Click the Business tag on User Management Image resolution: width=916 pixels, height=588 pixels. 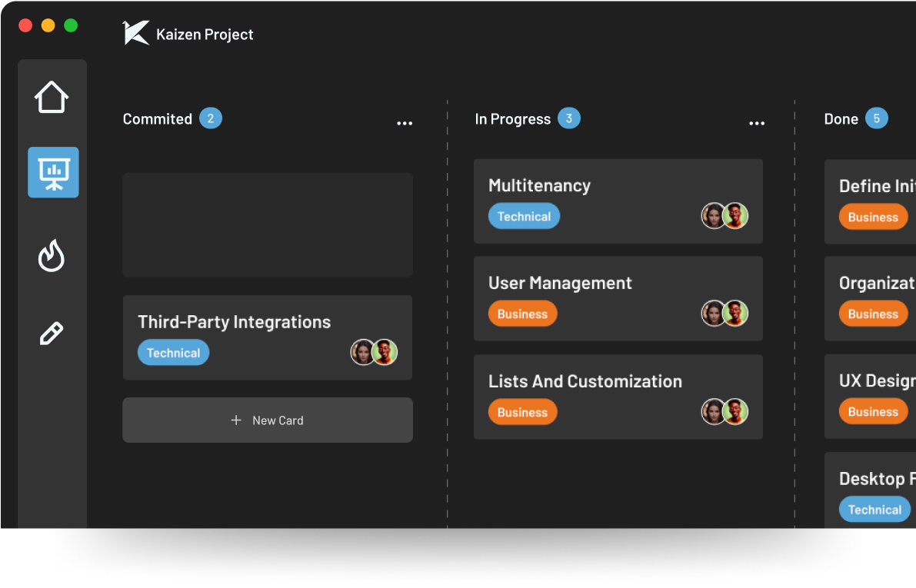pyautogui.click(x=522, y=314)
